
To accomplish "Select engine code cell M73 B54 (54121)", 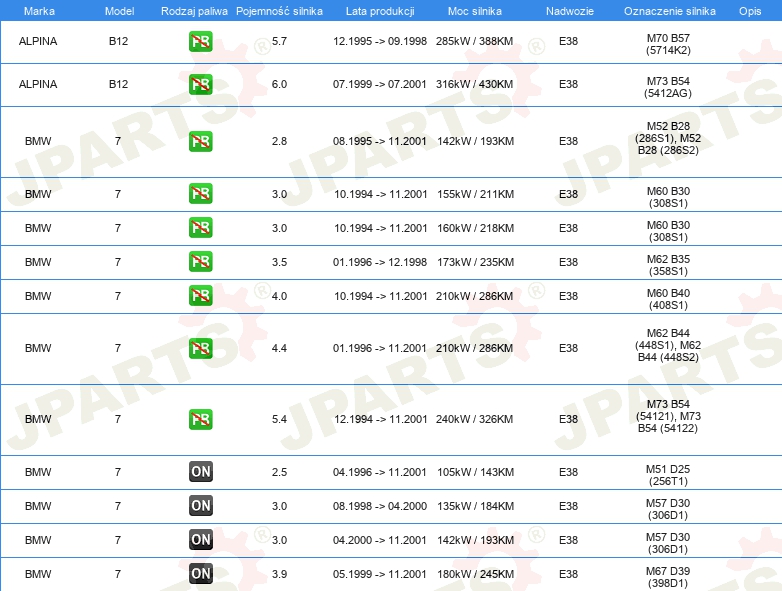I will (668, 416).
